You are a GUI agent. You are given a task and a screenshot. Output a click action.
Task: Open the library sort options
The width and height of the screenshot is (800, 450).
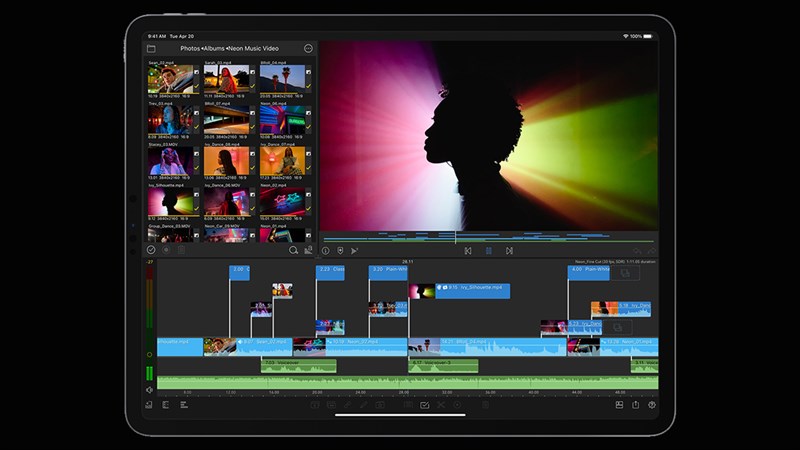307,250
